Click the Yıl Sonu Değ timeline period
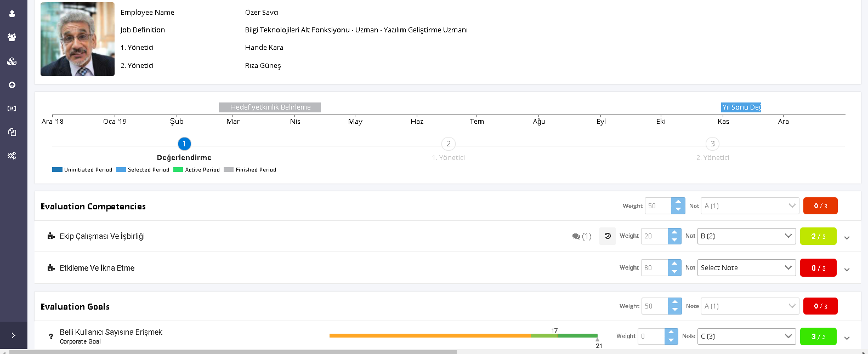The height and width of the screenshot is (354, 868). pos(741,107)
